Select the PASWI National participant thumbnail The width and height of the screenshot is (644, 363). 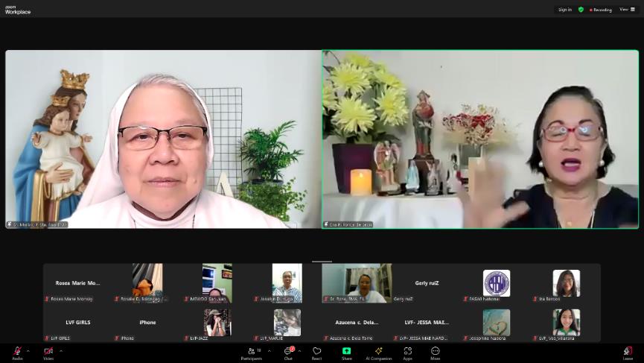tap(496, 283)
